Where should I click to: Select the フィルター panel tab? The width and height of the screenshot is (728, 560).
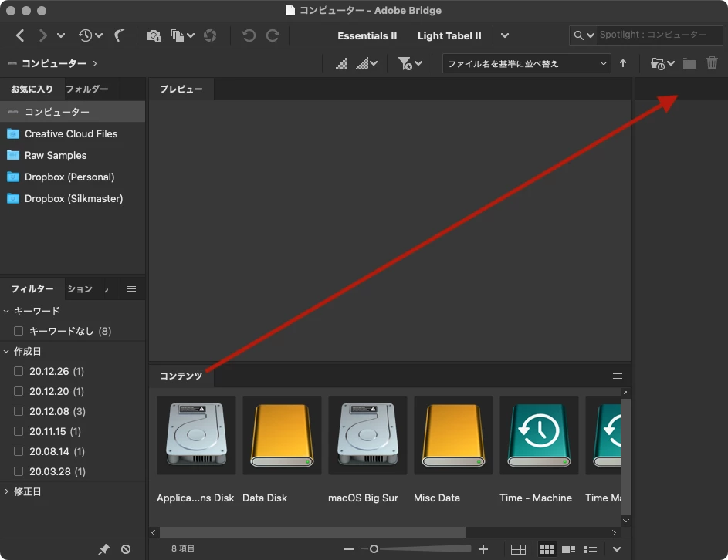(32, 289)
